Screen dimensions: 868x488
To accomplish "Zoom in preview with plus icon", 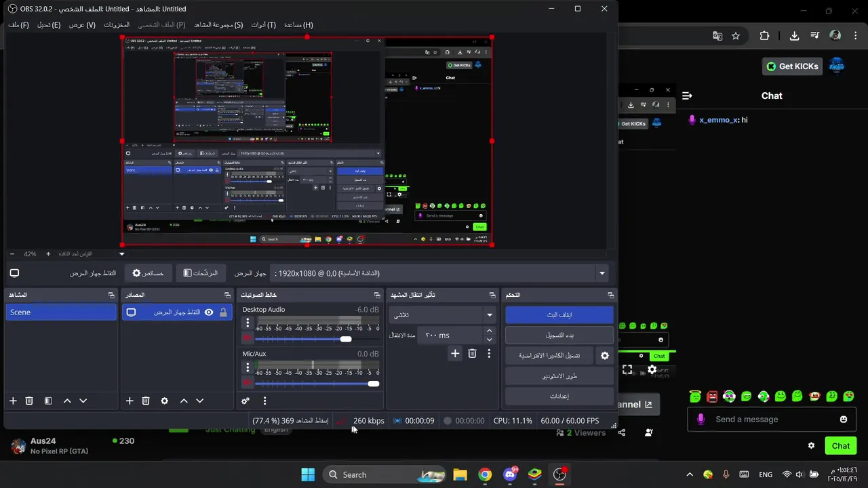I will click(48, 254).
